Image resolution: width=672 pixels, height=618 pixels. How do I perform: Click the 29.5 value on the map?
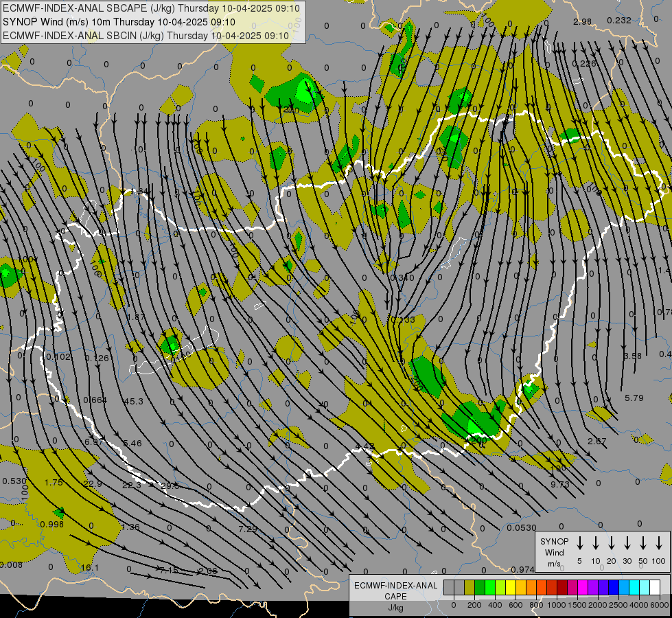170,485
